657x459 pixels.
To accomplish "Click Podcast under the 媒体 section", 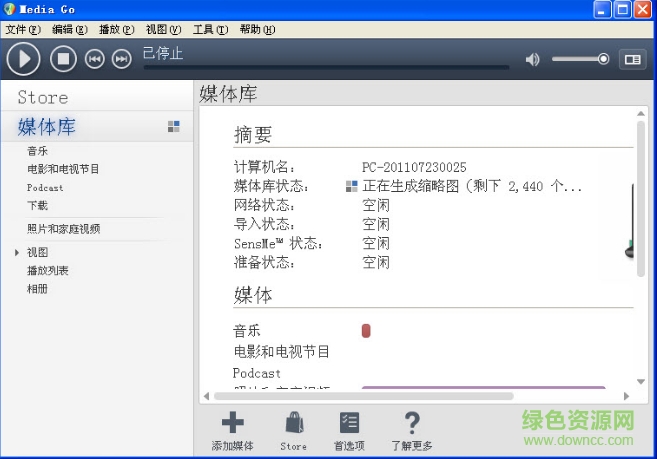I will tap(256, 373).
